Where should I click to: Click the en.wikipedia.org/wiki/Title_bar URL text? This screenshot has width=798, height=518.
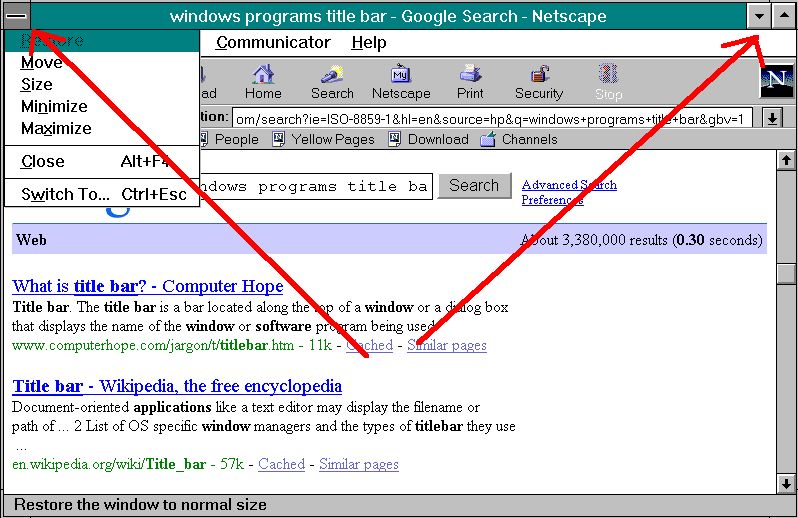tap(109, 464)
